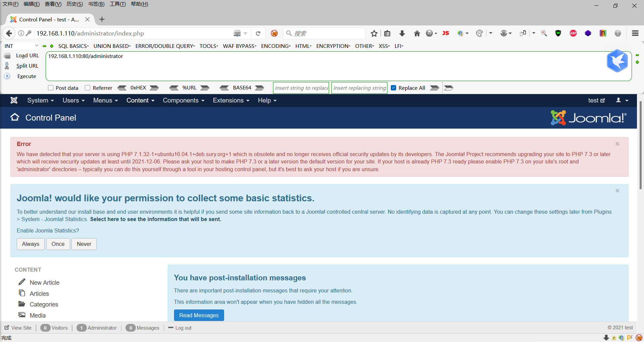This screenshot has width=644, height=342.
Task: Click the Joomla logo icon in admin menu
Action: click(x=14, y=100)
